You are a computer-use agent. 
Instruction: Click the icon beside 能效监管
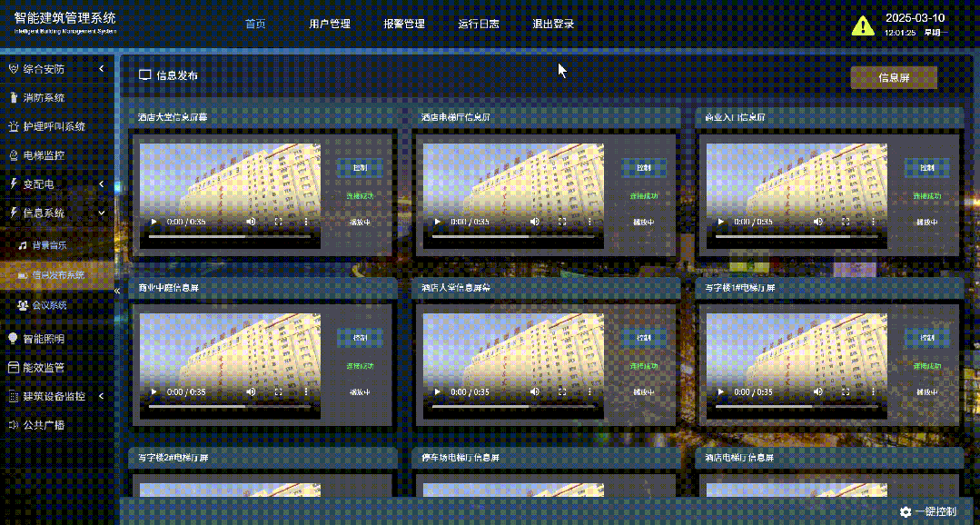click(13, 368)
